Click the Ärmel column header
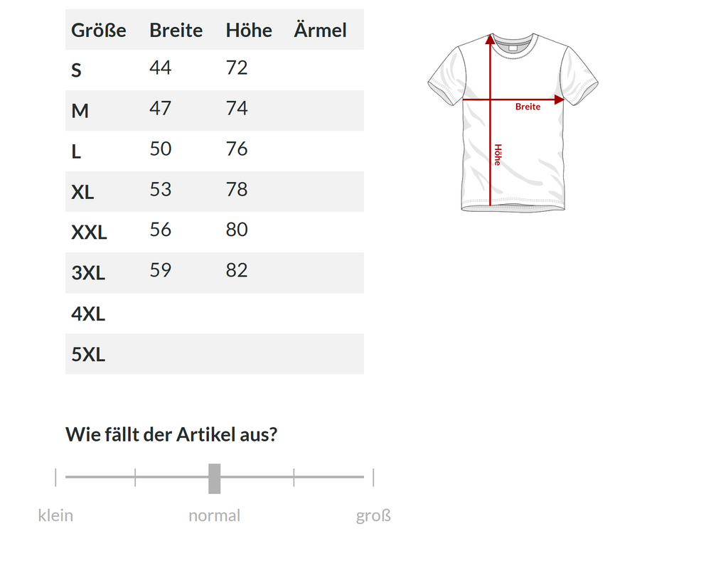The width and height of the screenshot is (728, 563). tap(321, 30)
